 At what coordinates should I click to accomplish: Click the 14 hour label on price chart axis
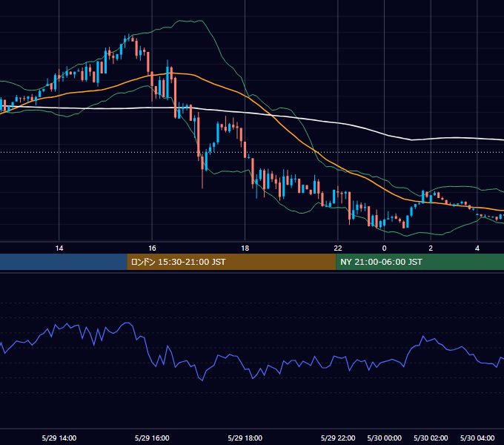coord(59,248)
